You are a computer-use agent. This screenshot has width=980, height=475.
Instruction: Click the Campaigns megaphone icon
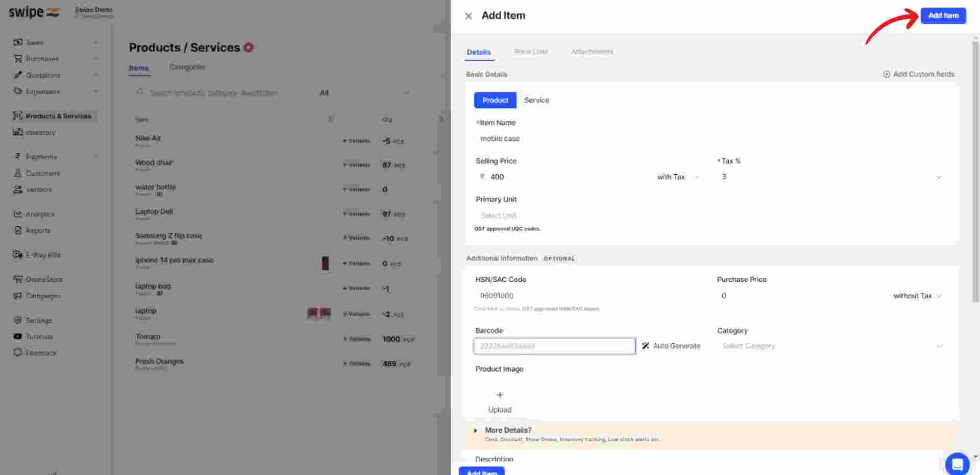[x=18, y=296]
